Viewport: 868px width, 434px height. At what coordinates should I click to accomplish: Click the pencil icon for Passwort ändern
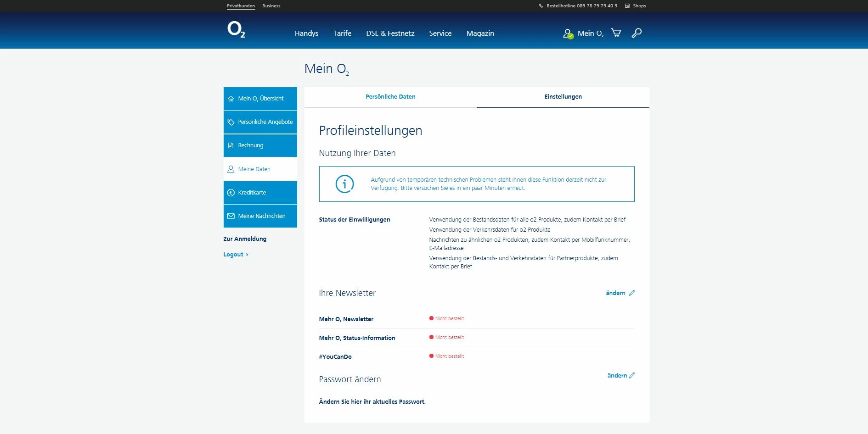point(632,375)
